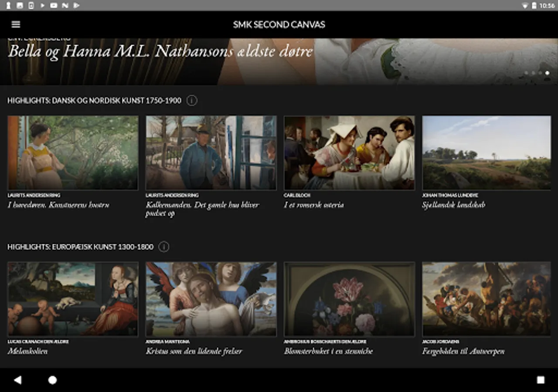Open the I havedøren painting thumbnail
This screenshot has width=558, height=392.
tap(73, 152)
